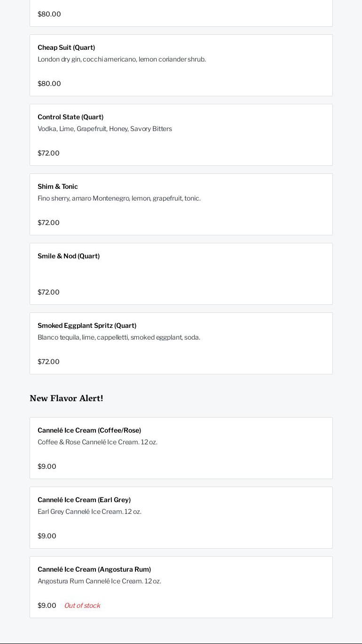Select the Smile & Nod (Quart) title
The image size is (362, 644).
pyautogui.click(x=69, y=256)
